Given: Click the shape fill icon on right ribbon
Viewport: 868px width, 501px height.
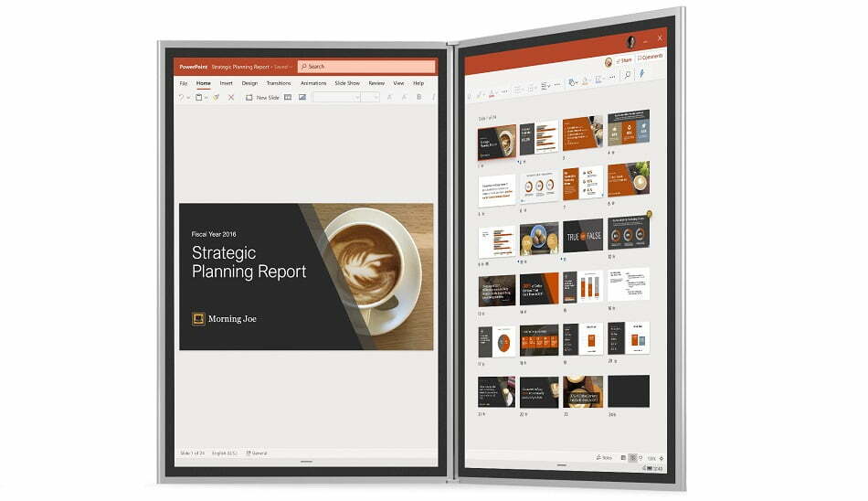Looking at the screenshot, I should [x=585, y=81].
